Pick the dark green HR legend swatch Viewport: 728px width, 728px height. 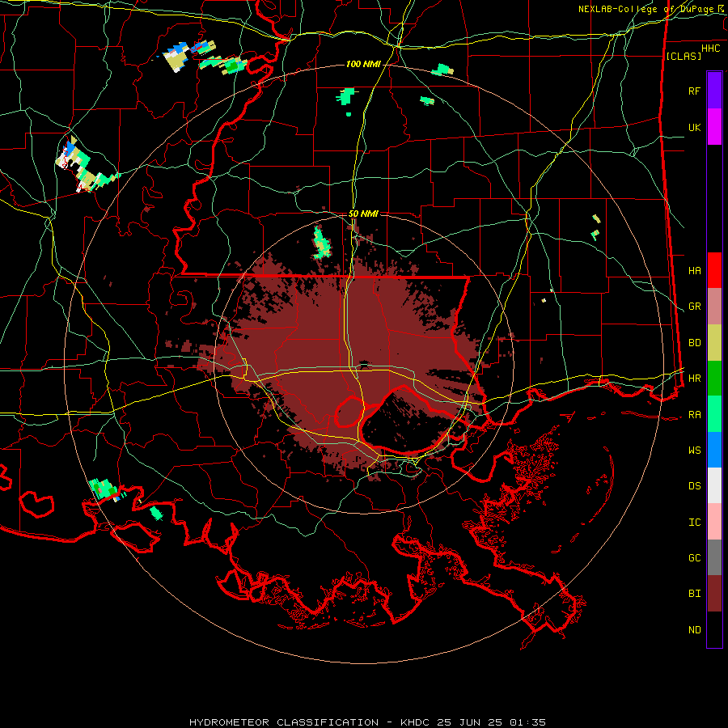tap(714, 379)
